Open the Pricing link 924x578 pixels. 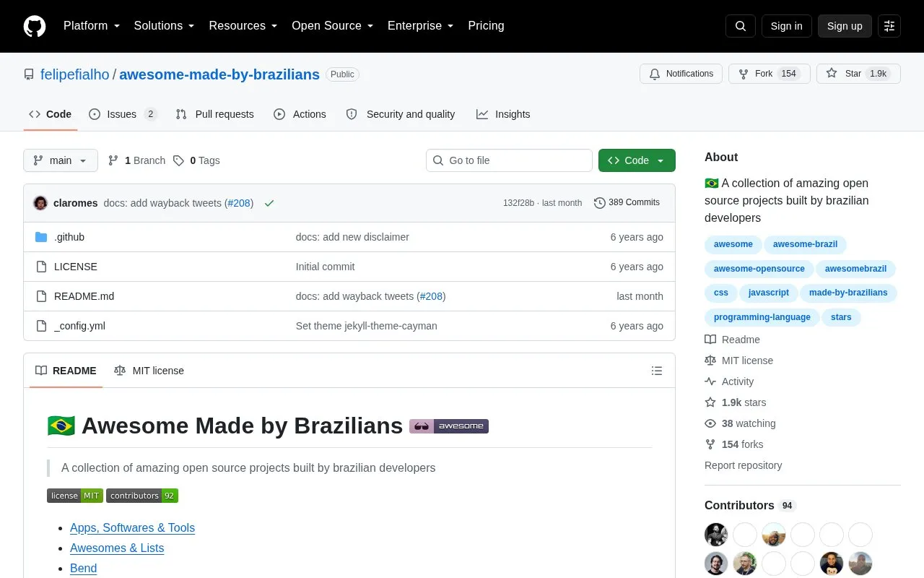[x=486, y=26]
